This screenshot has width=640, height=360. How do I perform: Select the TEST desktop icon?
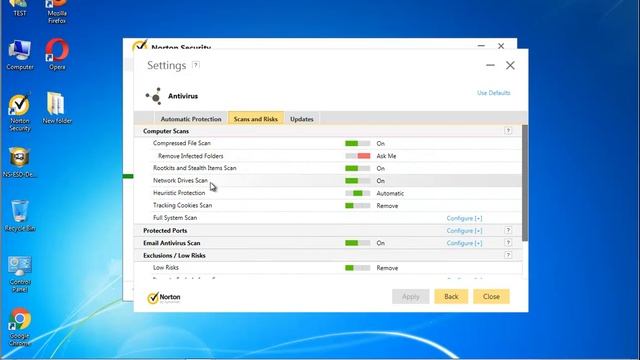point(20,8)
